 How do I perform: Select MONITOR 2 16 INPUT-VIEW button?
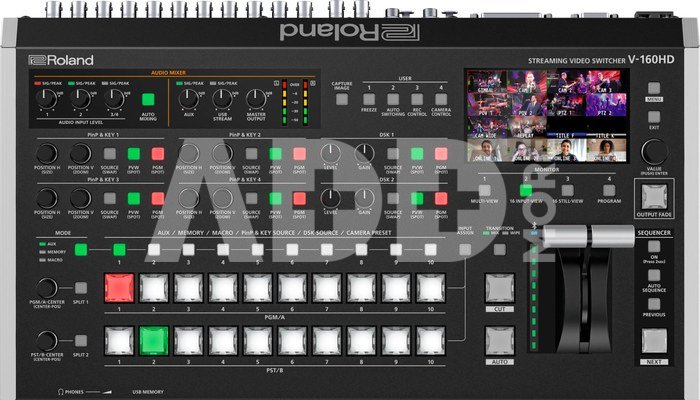click(x=526, y=191)
